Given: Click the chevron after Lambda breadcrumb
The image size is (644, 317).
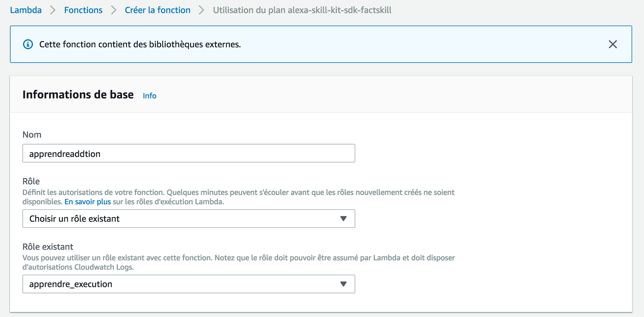Looking at the screenshot, I should (x=53, y=10).
